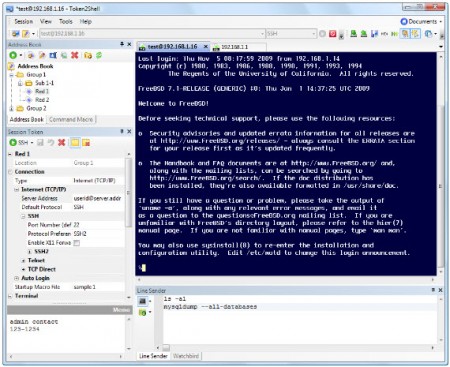Click the green refresh icon in Address Book toolbar
450x367 pixels.
tap(99, 55)
